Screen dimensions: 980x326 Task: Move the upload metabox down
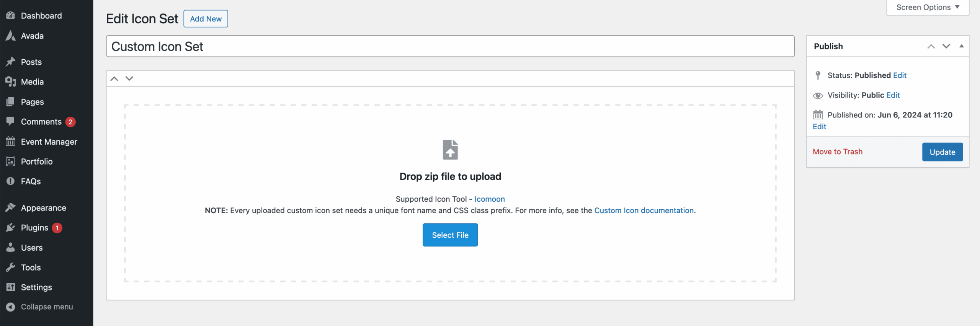click(x=129, y=79)
